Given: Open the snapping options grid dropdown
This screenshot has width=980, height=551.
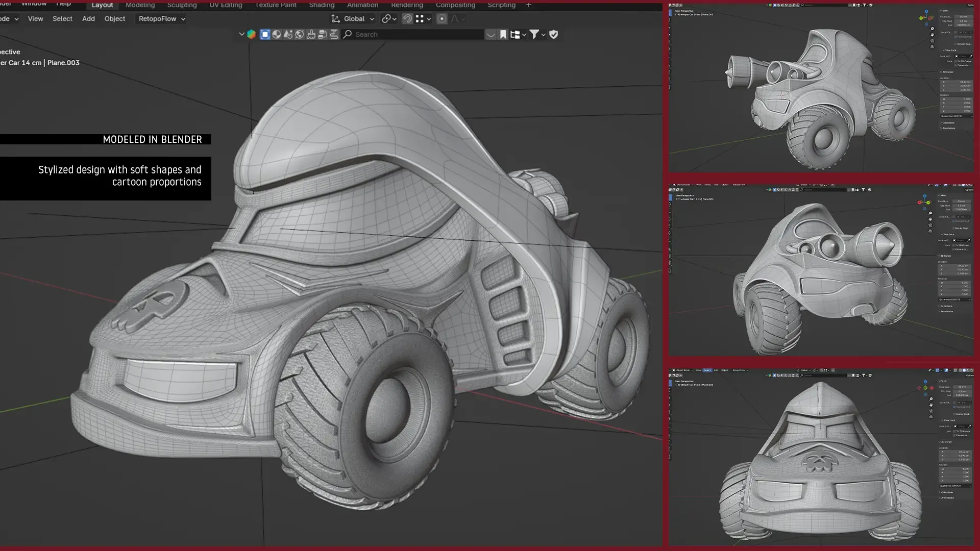Looking at the screenshot, I should click(423, 19).
